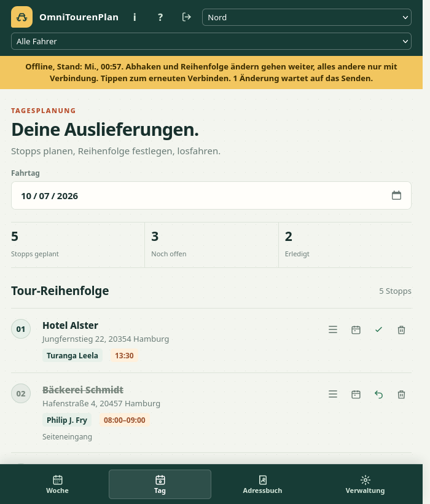Select the Tag tab
Viewport: 430px width, 504px height.
(x=160, y=484)
